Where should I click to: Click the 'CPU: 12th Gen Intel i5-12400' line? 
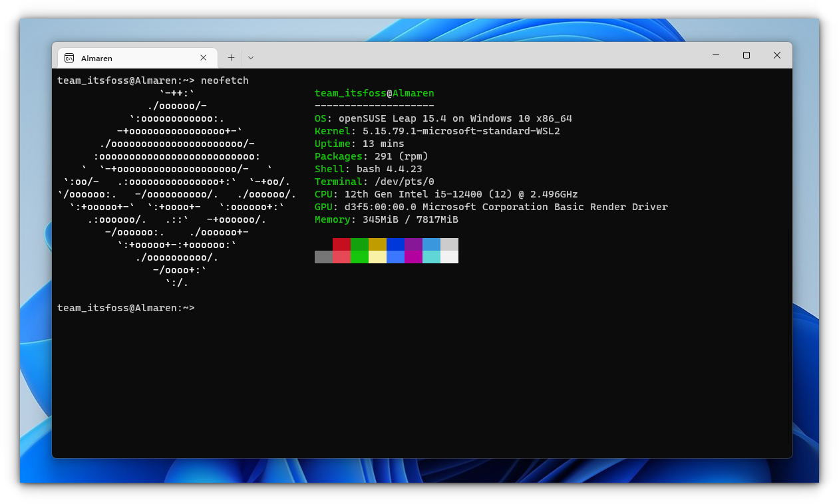click(x=446, y=194)
